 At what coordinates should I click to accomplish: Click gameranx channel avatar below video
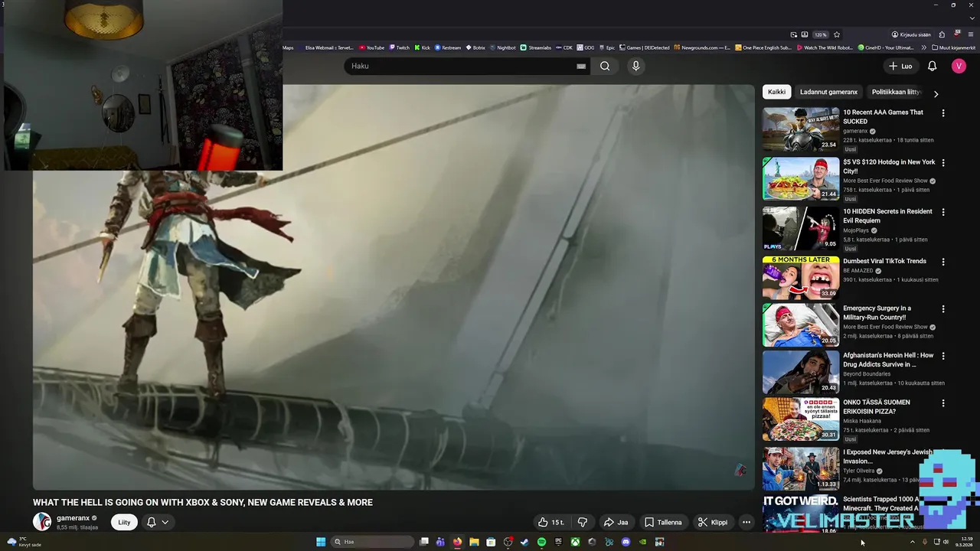pyautogui.click(x=42, y=522)
